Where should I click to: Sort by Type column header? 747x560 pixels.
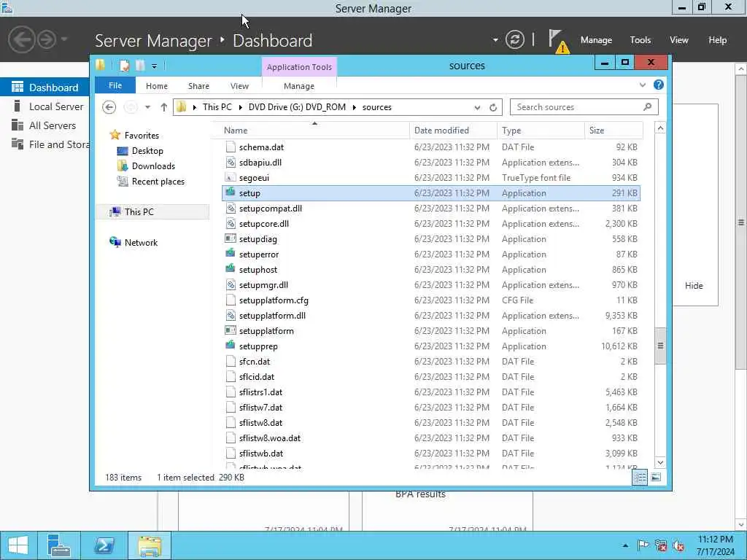click(541, 130)
